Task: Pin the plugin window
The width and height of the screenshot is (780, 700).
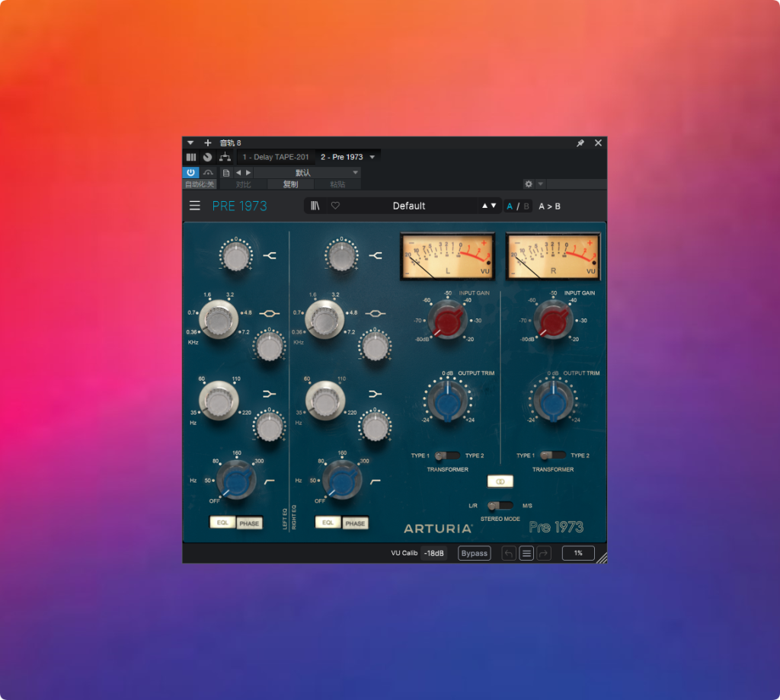Action: tap(580, 142)
